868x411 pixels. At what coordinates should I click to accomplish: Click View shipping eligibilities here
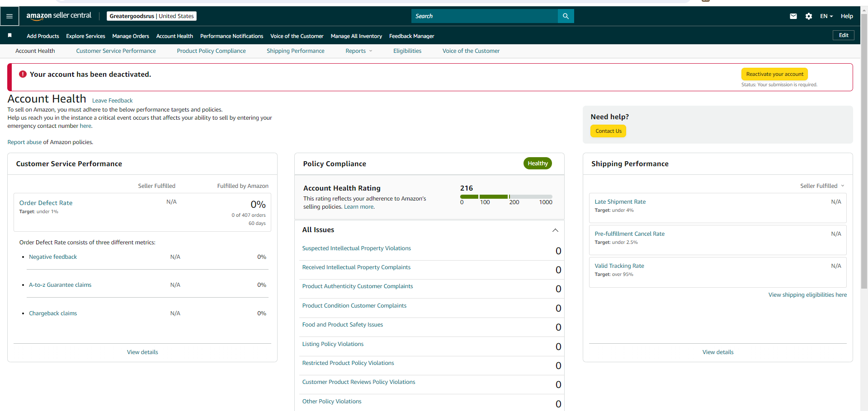(x=807, y=295)
